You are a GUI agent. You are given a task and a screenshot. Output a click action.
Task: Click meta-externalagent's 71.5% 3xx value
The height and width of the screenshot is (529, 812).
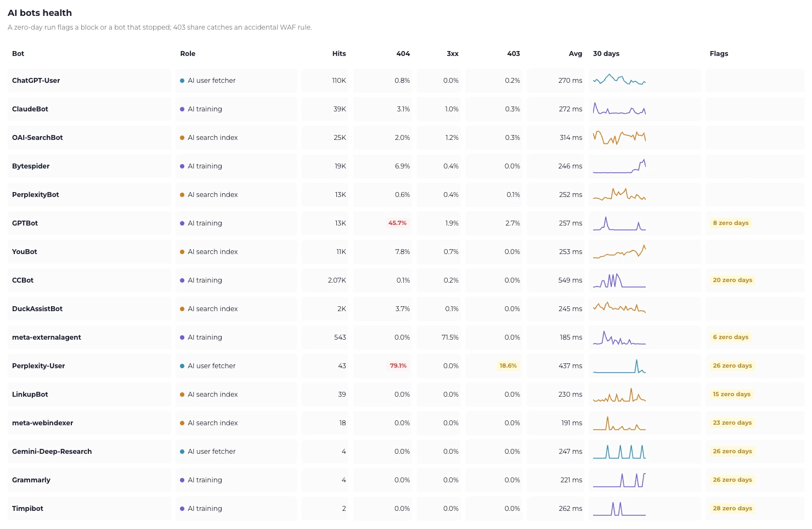(450, 337)
